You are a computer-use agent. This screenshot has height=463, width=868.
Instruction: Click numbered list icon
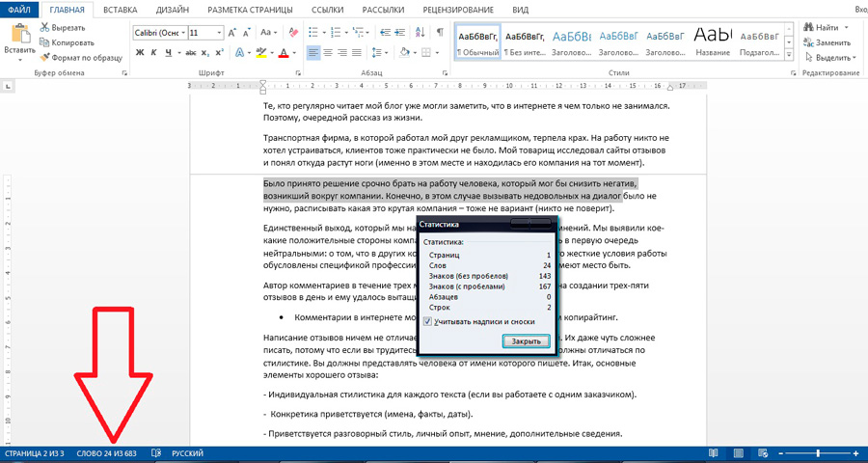pos(336,33)
